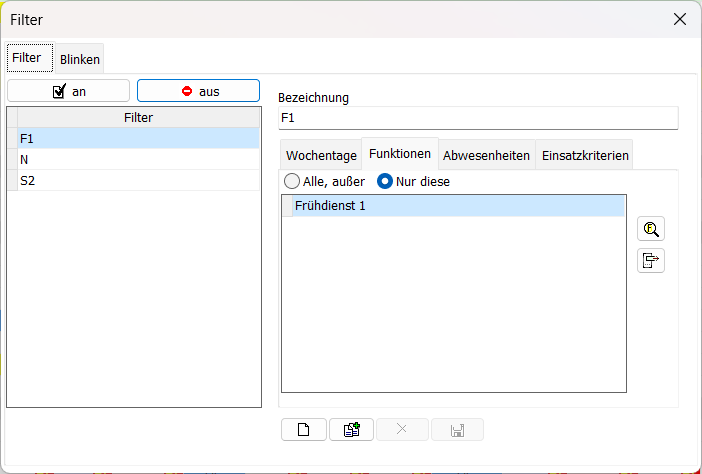The width and height of the screenshot is (702, 474).
Task: Select the 'Frühdienst 1' list entry
Action: (x=453, y=206)
